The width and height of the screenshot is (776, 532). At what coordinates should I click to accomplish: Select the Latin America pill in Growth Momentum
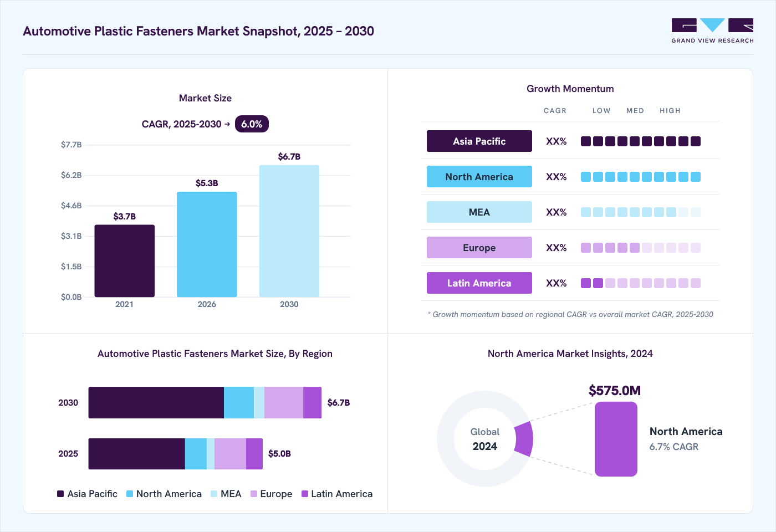click(x=479, y=283)
